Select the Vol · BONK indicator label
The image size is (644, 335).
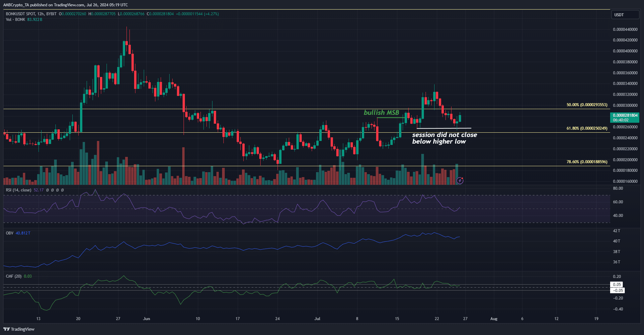[15, 20]
